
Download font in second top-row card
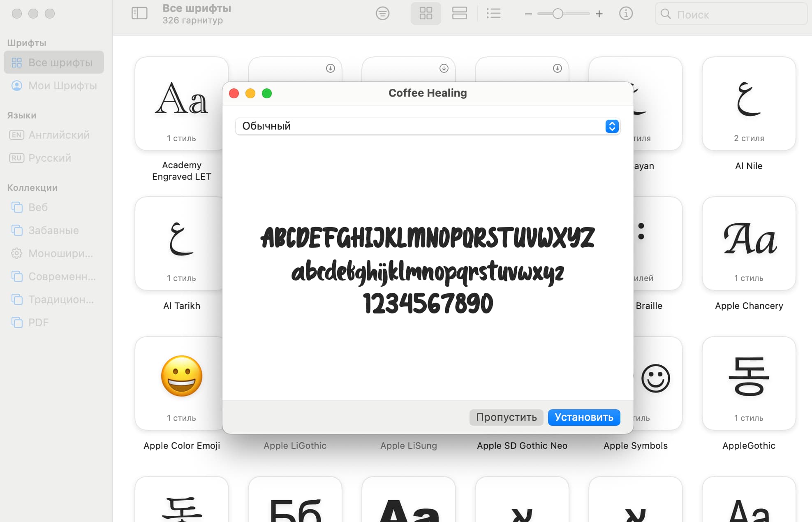331,68
